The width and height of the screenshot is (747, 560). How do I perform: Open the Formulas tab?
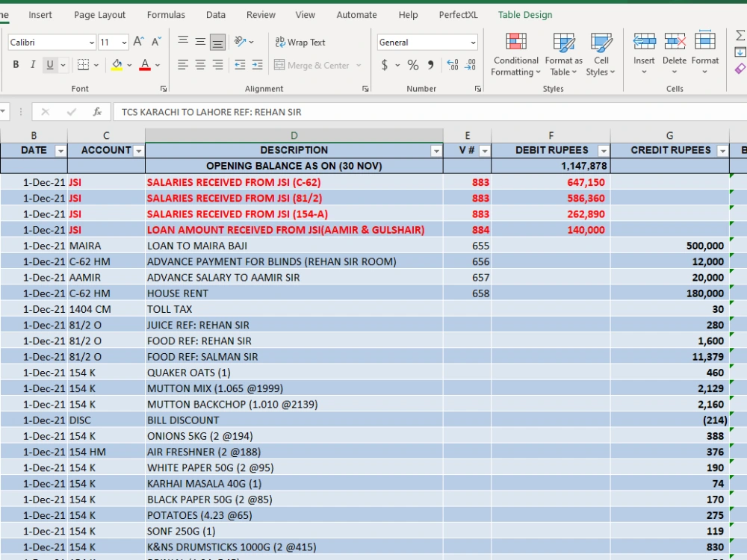(166, 15)
